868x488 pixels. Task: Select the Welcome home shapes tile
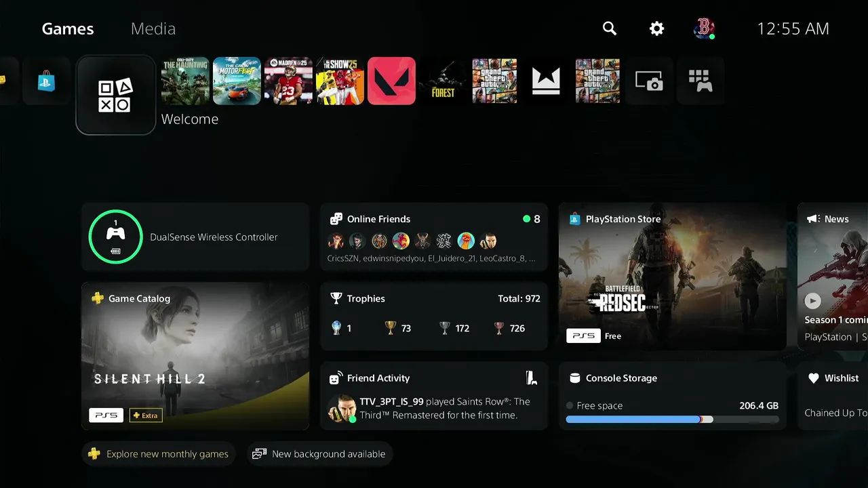click(116, 95)
